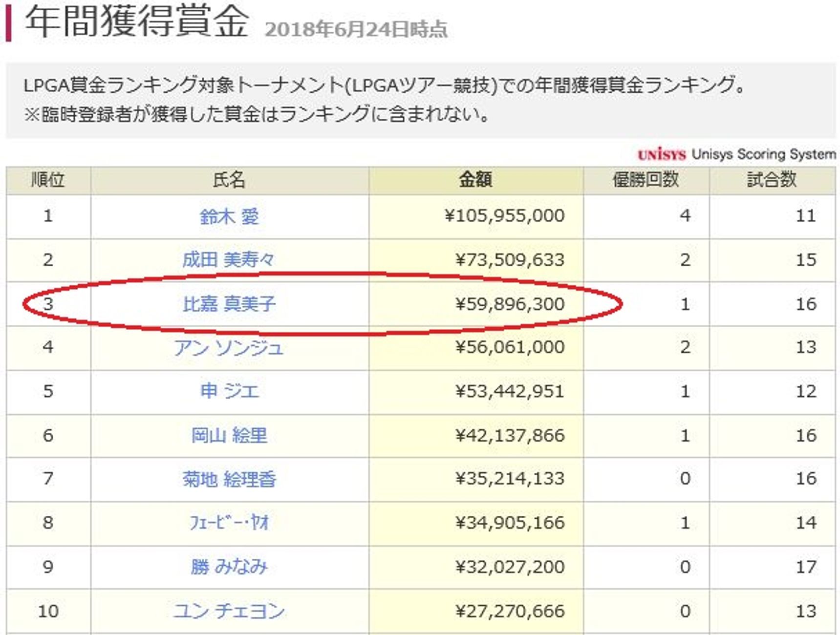This screenshot has width=840, height=635.
Task: Open player link ユン チェヨン
Action: [x=229, y=611]
